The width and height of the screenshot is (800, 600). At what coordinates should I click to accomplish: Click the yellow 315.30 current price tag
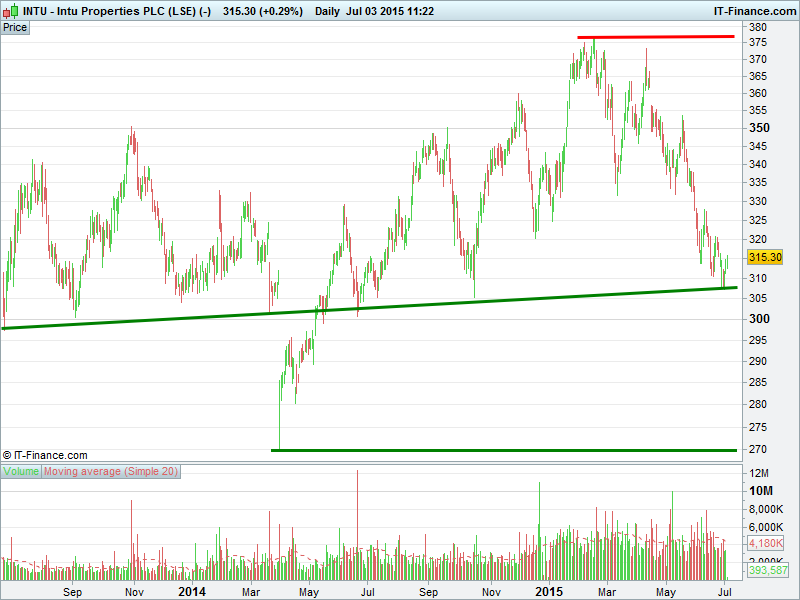coord(763,257)
